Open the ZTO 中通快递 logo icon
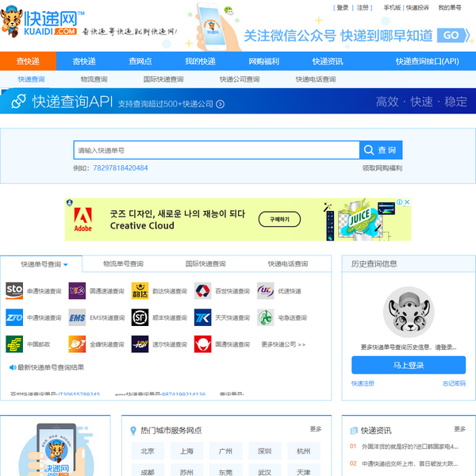Screen dimensions: 476x476 [x=14, y=317]
